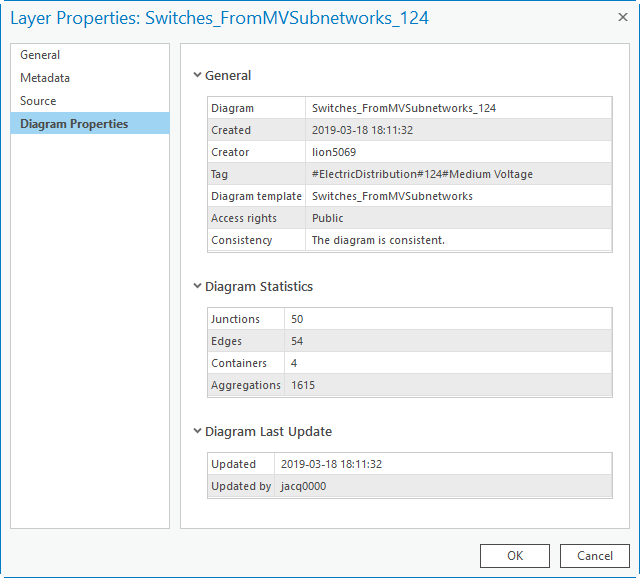Click the Diagram name value cell

[x=404, y=108]
